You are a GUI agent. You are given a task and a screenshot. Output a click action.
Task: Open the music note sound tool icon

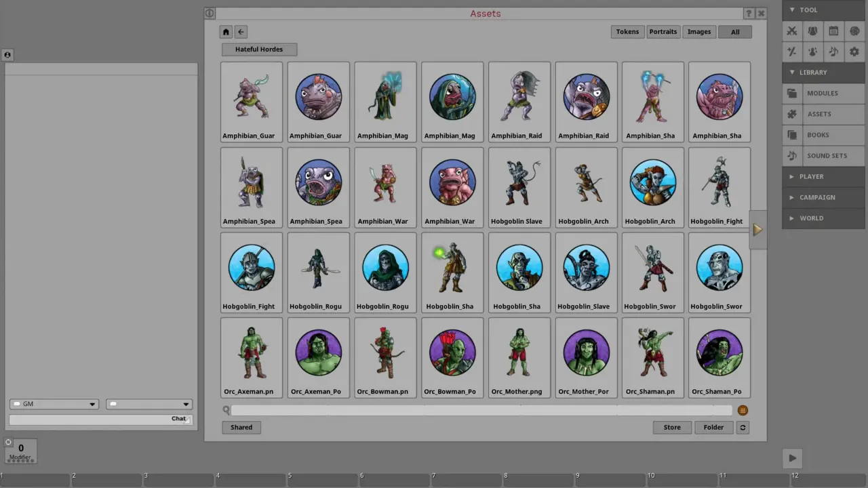(x=833, y=52)
